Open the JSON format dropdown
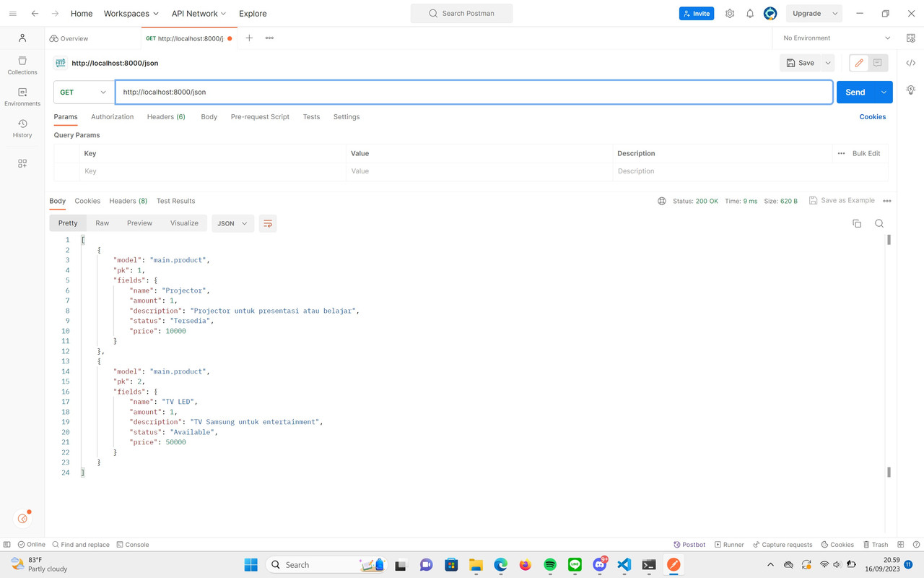Image resolution: width=924 pixels, height=578 pixels. coord(232,224)
